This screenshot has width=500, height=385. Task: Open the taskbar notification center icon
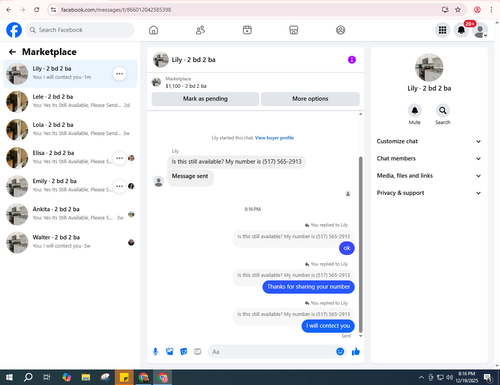coord(488,377)
